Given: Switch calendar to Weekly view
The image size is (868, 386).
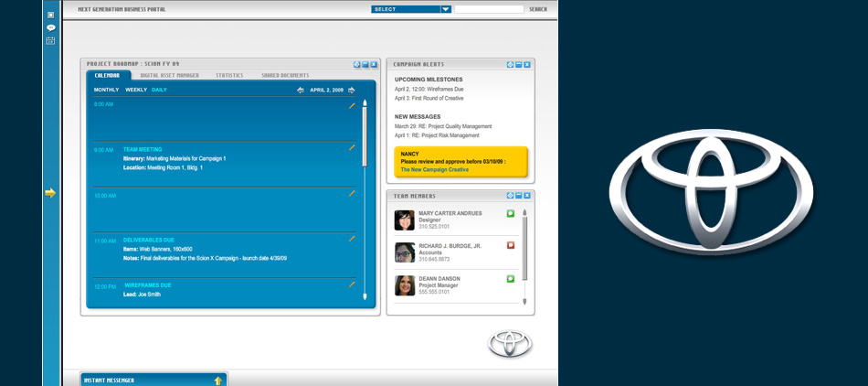Looking at the screenshot, I should click(x=136, y=90).
